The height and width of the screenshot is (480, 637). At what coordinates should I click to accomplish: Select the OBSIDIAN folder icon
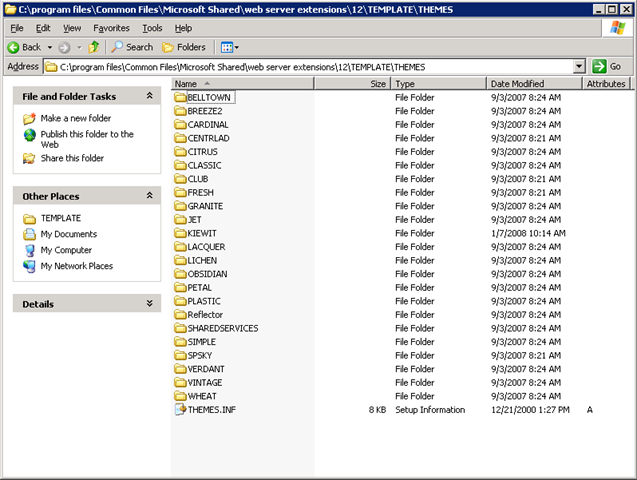[x=180, y=274]
